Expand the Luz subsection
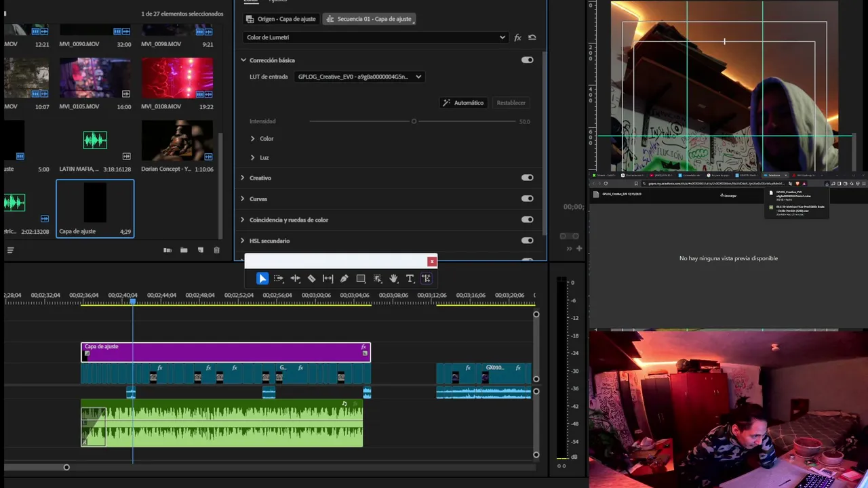 pos(252,157)
